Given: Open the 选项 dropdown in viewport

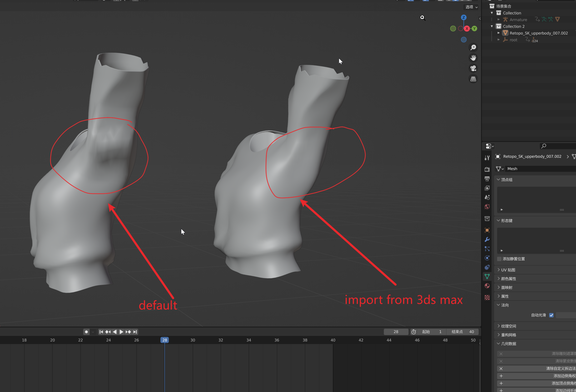Looking at the screenshot, I should point(471,7).
